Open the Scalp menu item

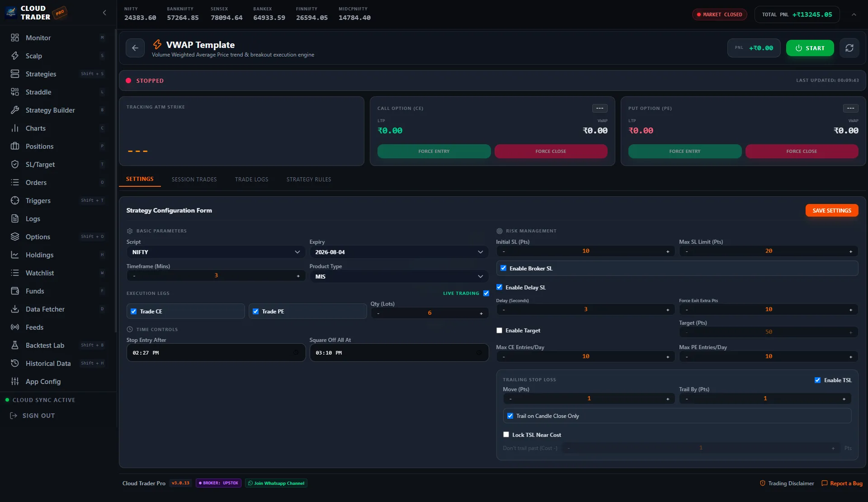(58, 56)
